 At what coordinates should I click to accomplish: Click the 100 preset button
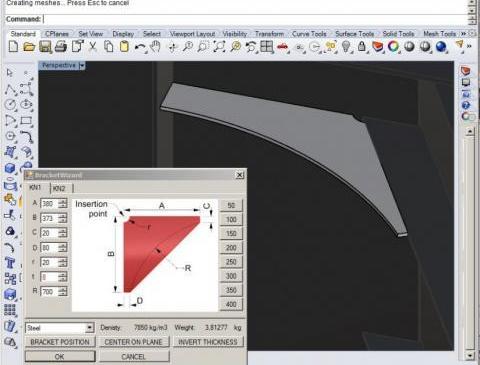click(x=231, y=219)
